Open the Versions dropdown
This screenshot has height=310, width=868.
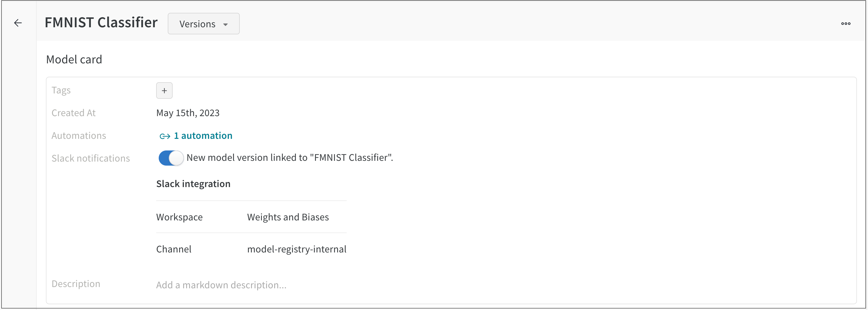pos(203,23)
